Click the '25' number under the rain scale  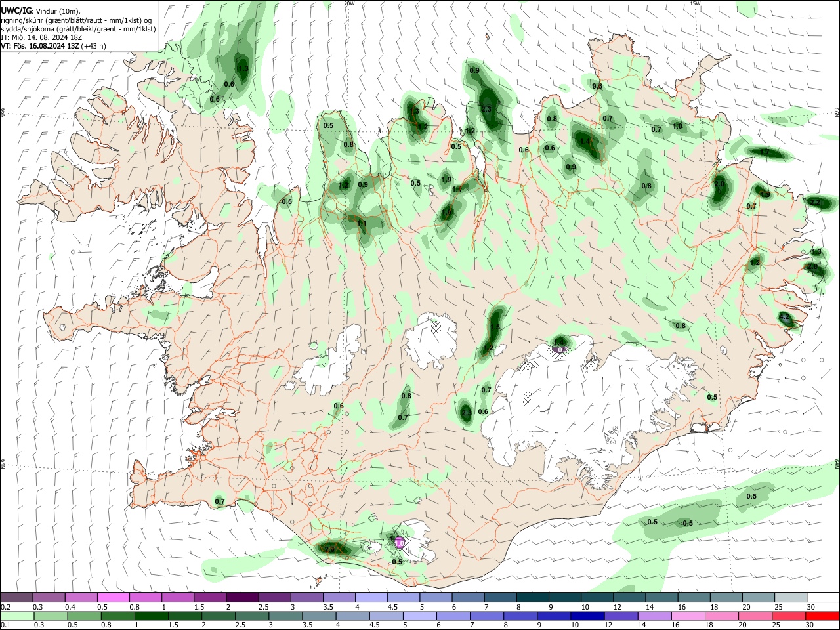(x=776, y=625)
